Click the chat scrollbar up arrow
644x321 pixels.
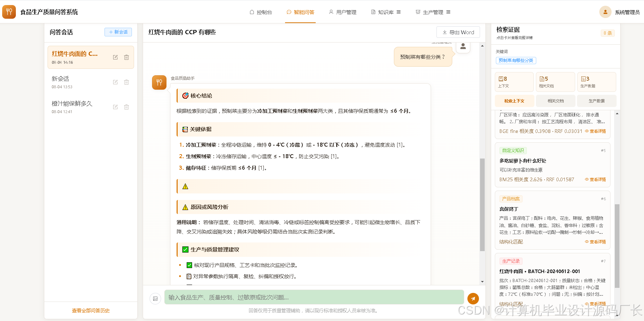point(482,46)
